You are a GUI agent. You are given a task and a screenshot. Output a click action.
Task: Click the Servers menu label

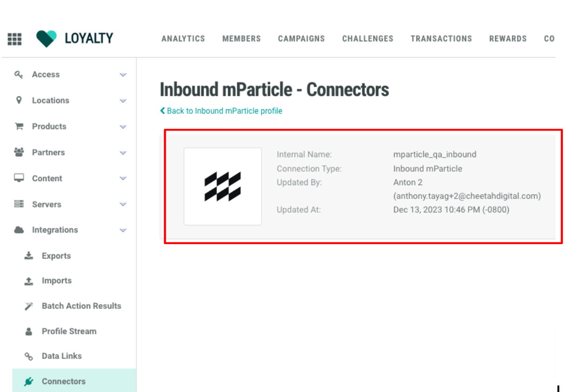click(x=47, y=205)
